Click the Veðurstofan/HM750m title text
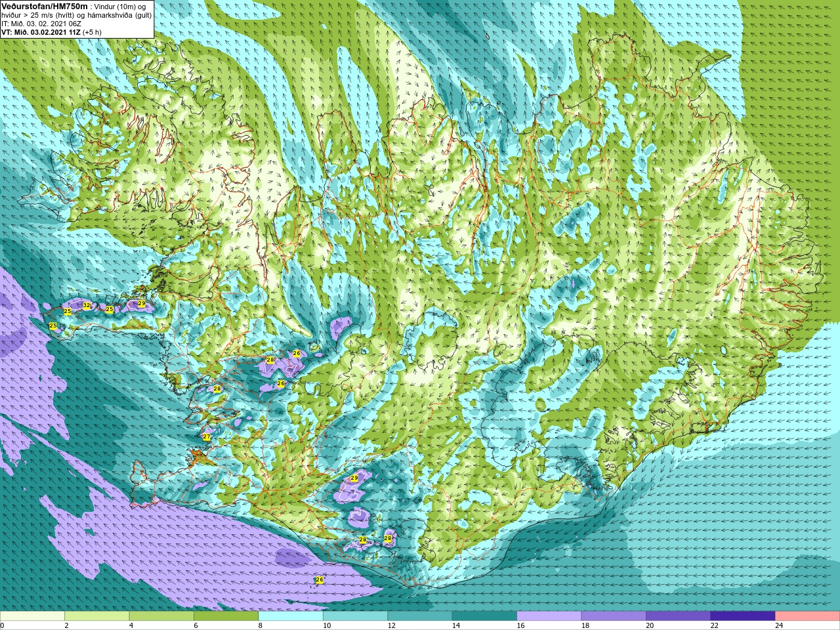The height and width of the screenshot is (630, 840). pyautogui.click(x=45, y=6)
